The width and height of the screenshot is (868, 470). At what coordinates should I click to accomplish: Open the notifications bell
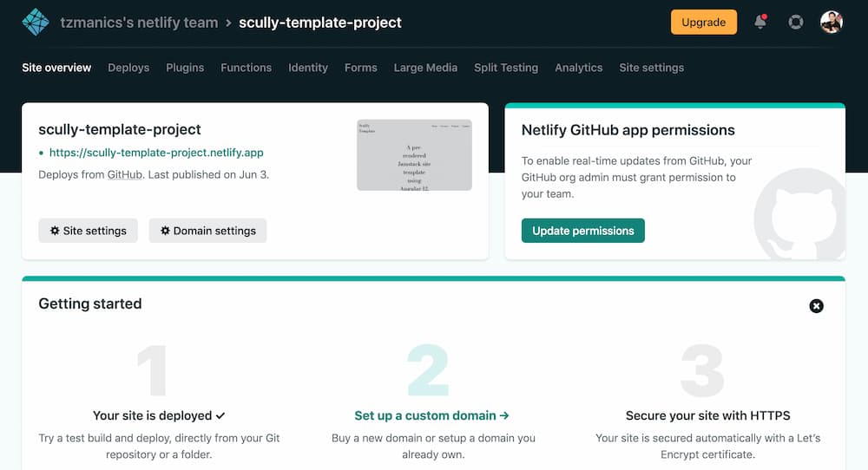pos(760,23)
